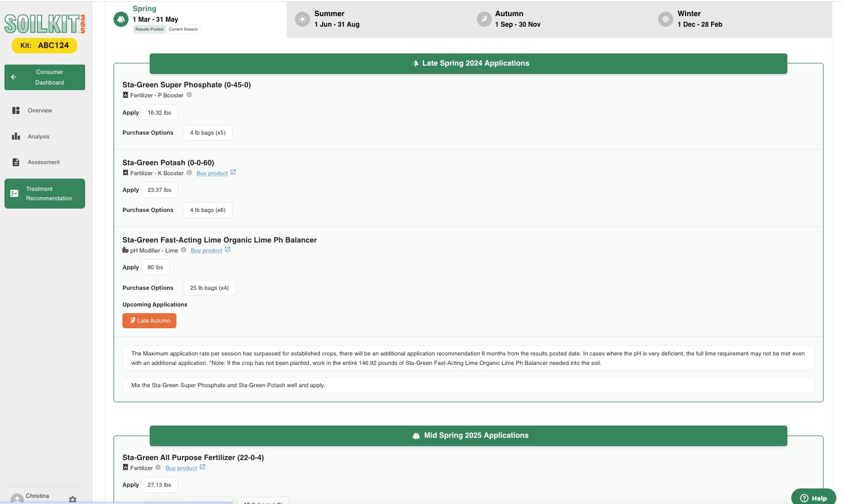The height and width of the screenshot is (504, 843).
Task: Follow Buy product link for All Purpose Fertilizer
Action: pyautogui.click(x=181, y=468)
